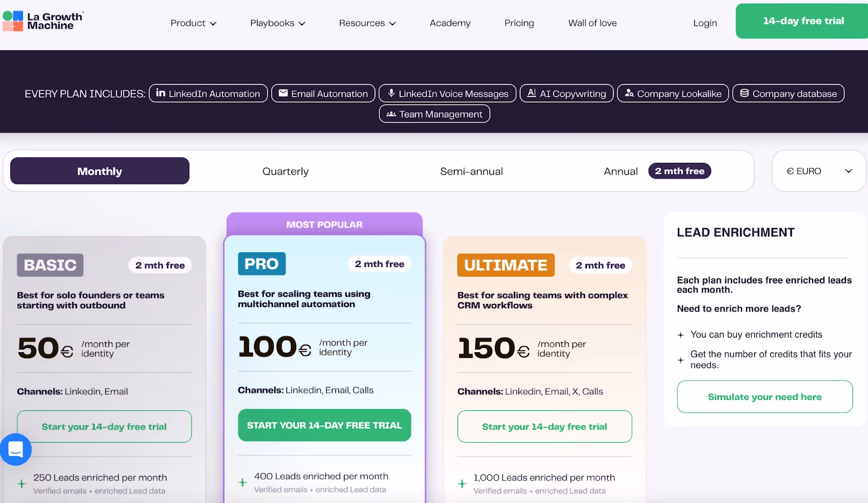This screenshot has width=868, height=503.
Task: Expand the Playbooks menu
Action: pos(277,23)
